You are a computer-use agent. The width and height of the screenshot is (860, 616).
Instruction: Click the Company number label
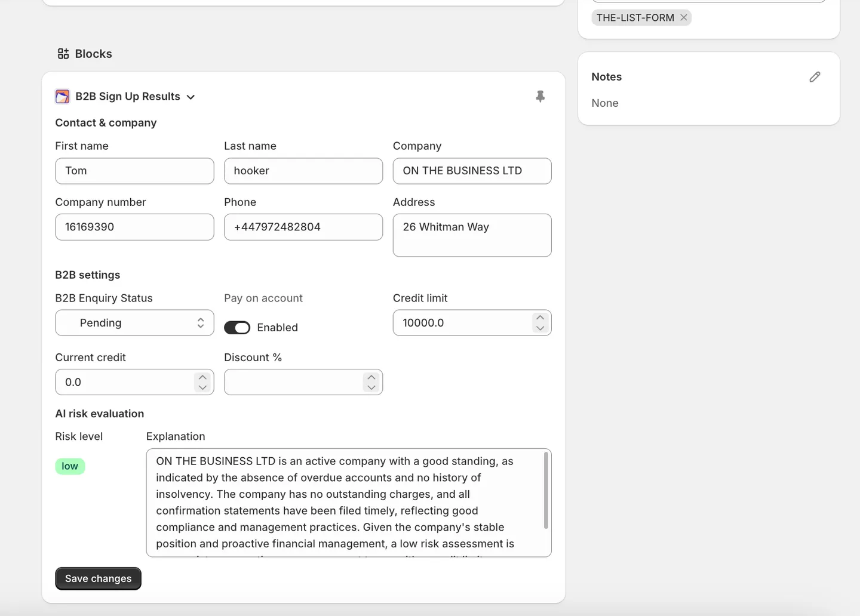(100, 202)
